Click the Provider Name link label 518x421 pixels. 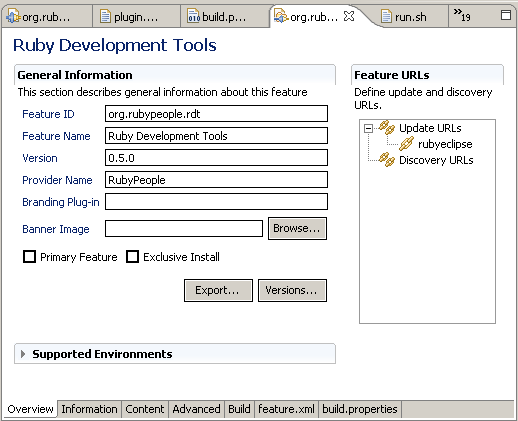click(57, 180)
